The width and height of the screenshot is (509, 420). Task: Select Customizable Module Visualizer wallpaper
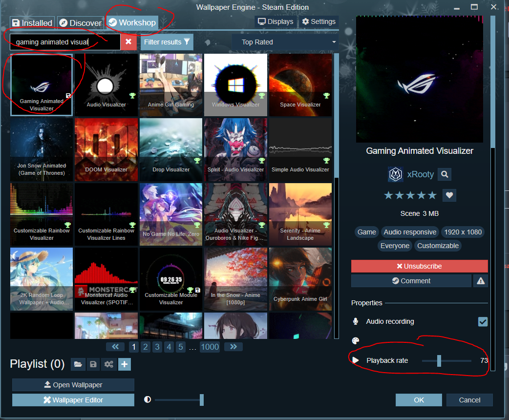point(171,279)
